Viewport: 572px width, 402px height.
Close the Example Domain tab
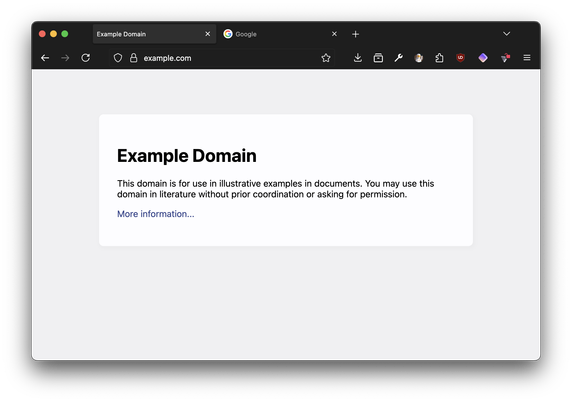tap(208, 34)
